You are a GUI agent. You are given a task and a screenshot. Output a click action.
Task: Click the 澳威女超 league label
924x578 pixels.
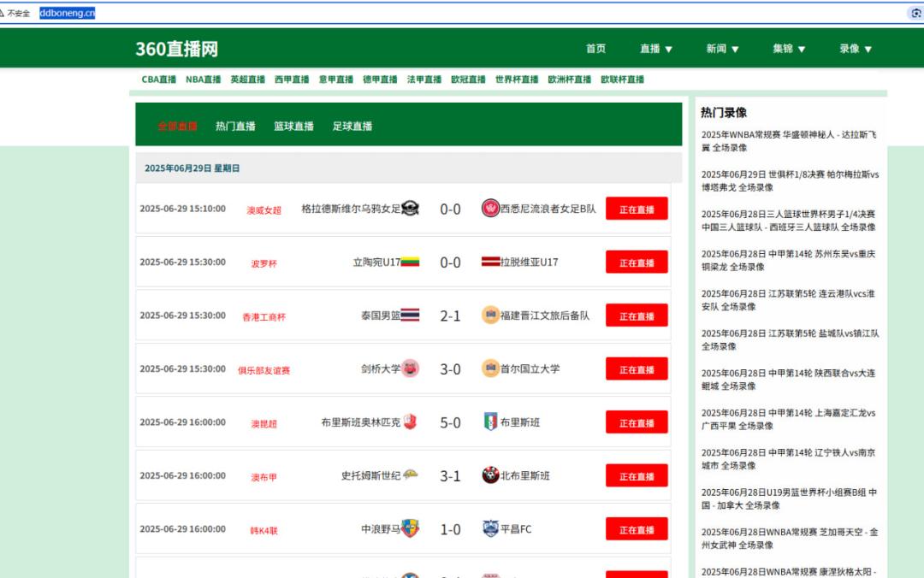pos(264,210)
